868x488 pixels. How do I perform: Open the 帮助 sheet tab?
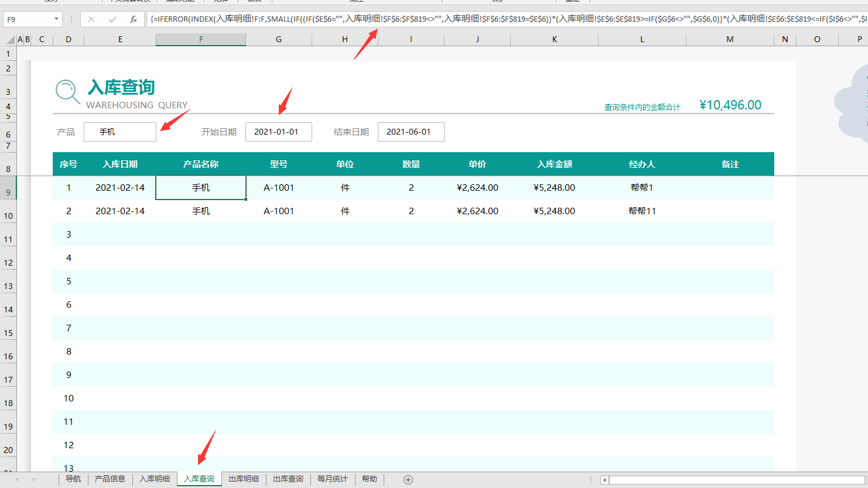tap(370, 479)
